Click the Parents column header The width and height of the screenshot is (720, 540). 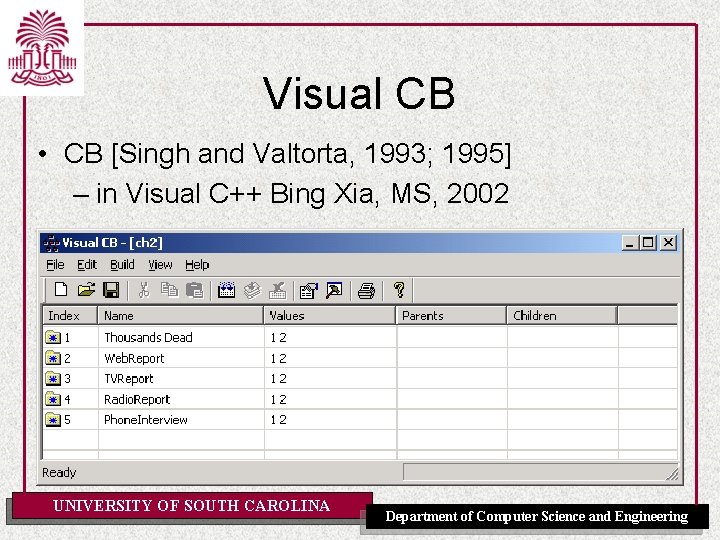[451, 316]
